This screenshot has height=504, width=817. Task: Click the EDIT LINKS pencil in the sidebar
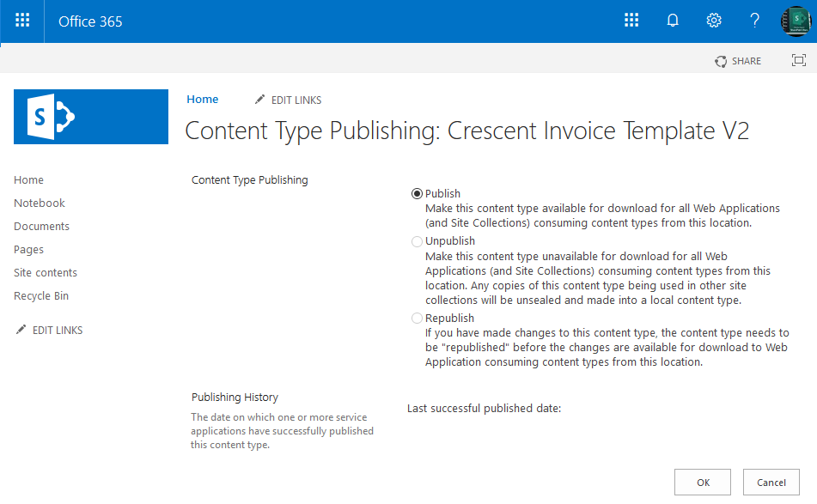[48, 329]
